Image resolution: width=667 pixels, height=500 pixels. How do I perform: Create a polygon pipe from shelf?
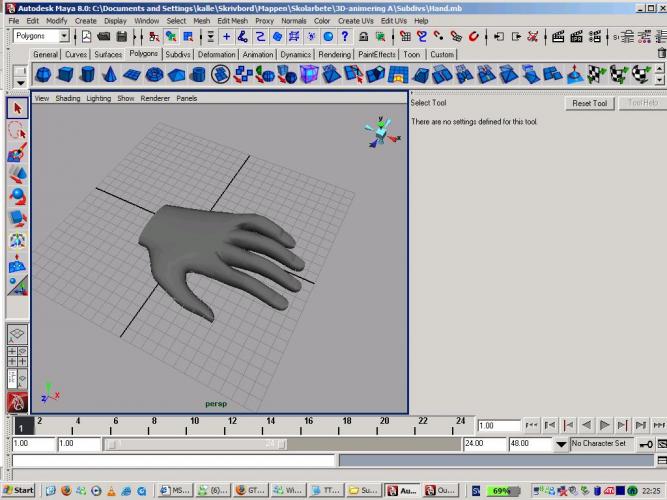pos(198,74)
